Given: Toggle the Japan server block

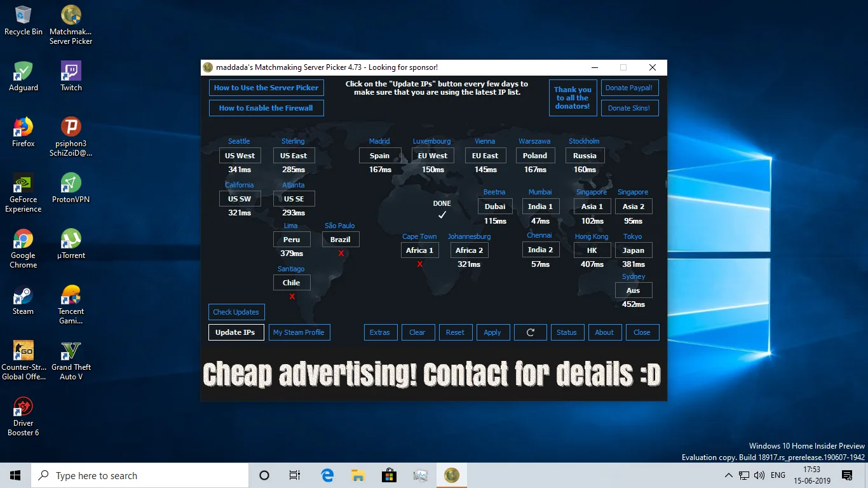Looking at the screenshot, I should click(x=633, y=250).
